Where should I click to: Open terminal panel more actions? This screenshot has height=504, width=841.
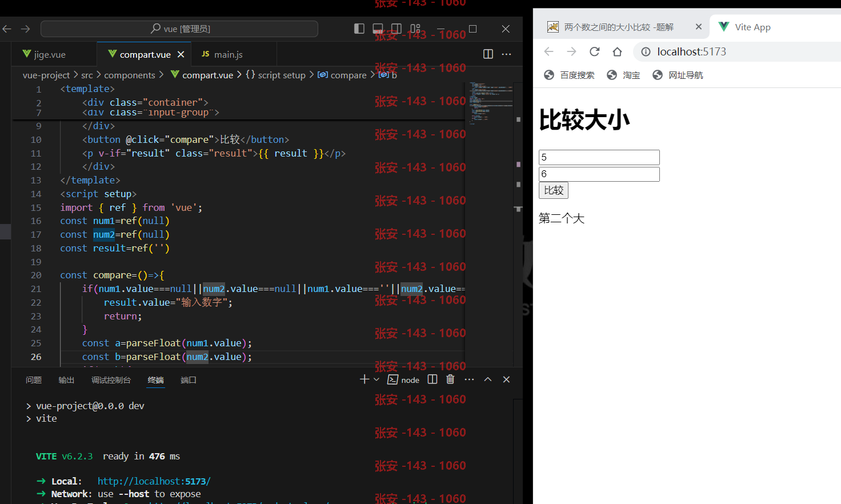click(x=469, y=379)
